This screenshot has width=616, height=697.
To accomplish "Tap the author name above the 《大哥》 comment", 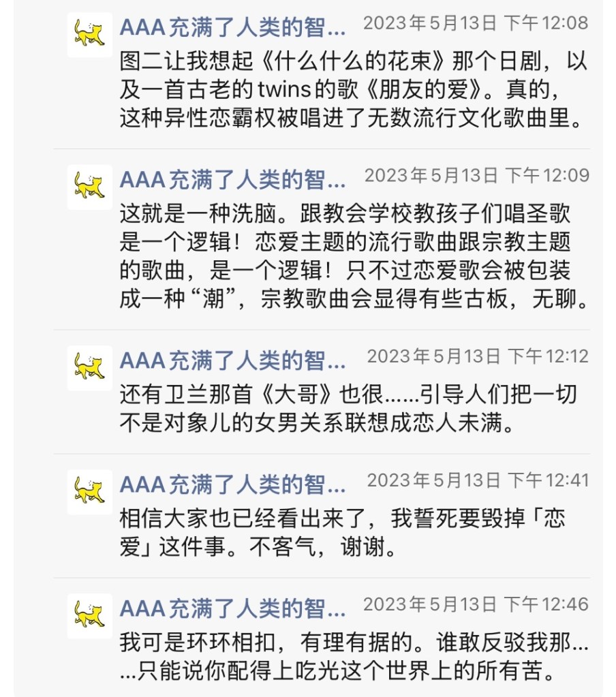I will click(233, 360).
